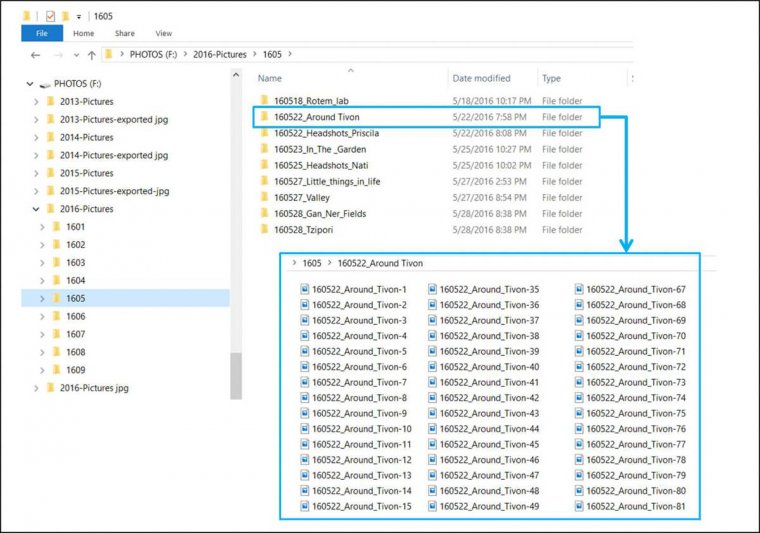Select the 1609 folder in tree

pos(75,370)
